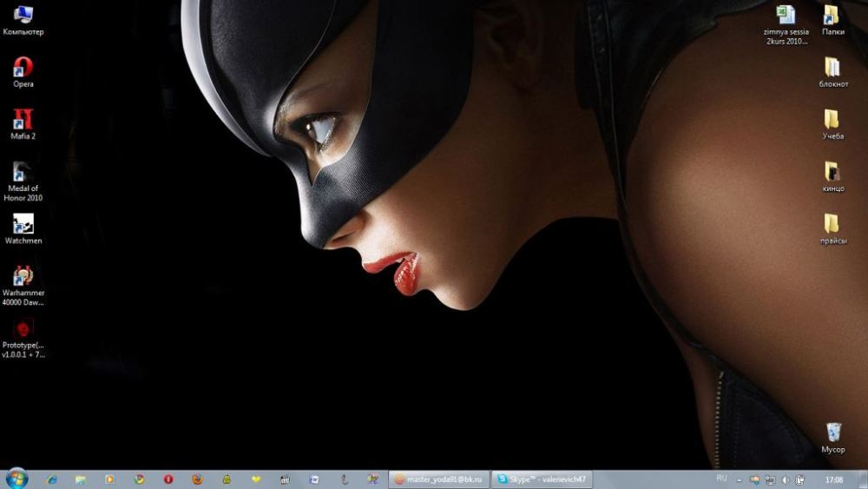868x489 pixels.
Task: Open the Action Center flag tray icon
Action: click(754, 479)
